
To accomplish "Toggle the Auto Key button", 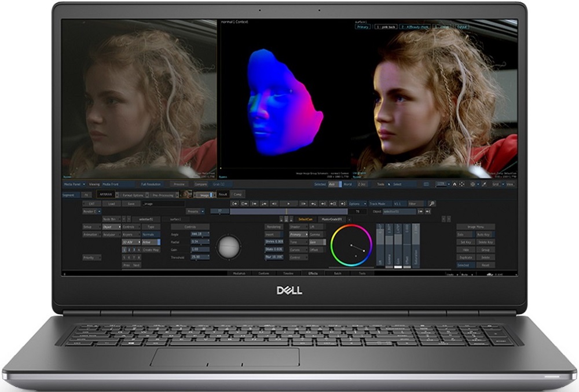I will click(485, 235).
